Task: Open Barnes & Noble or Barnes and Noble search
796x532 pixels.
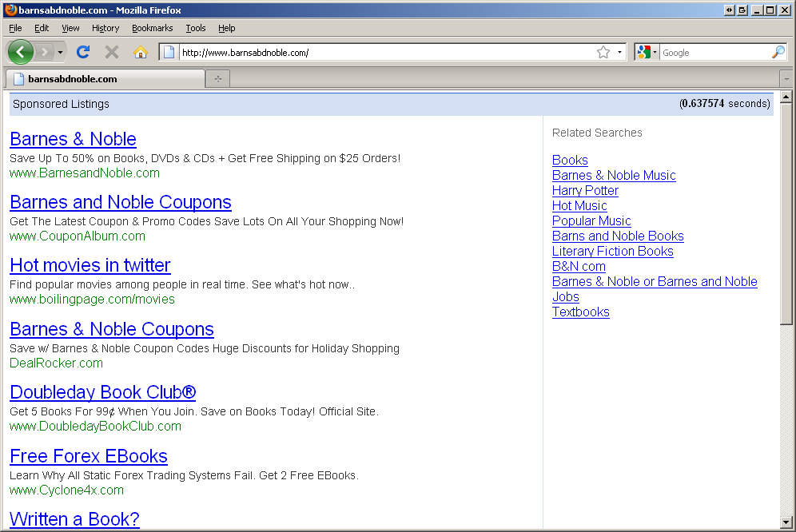Action: coord(655,282)
